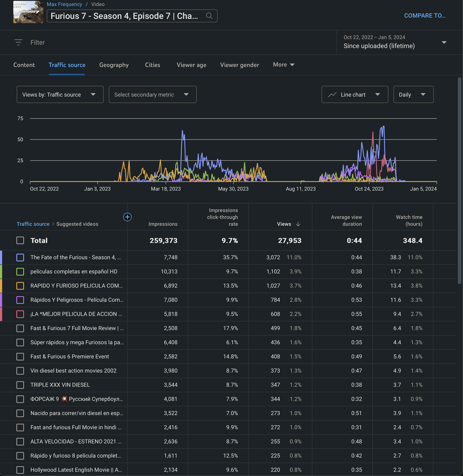
Task: Click the filter lines icon
Action: coord(18,42)
